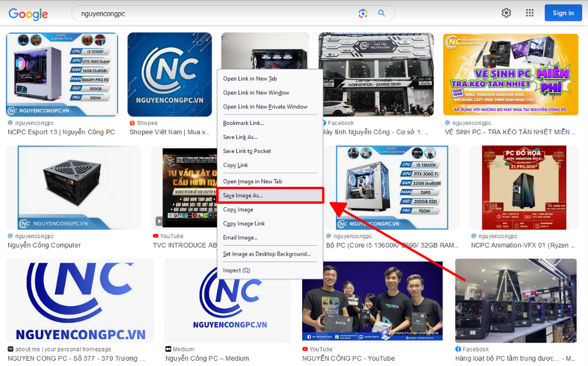The width and height of the screenshot is (588, 366).
Task: Open the quick settings gear
Action: pos(506,13)
